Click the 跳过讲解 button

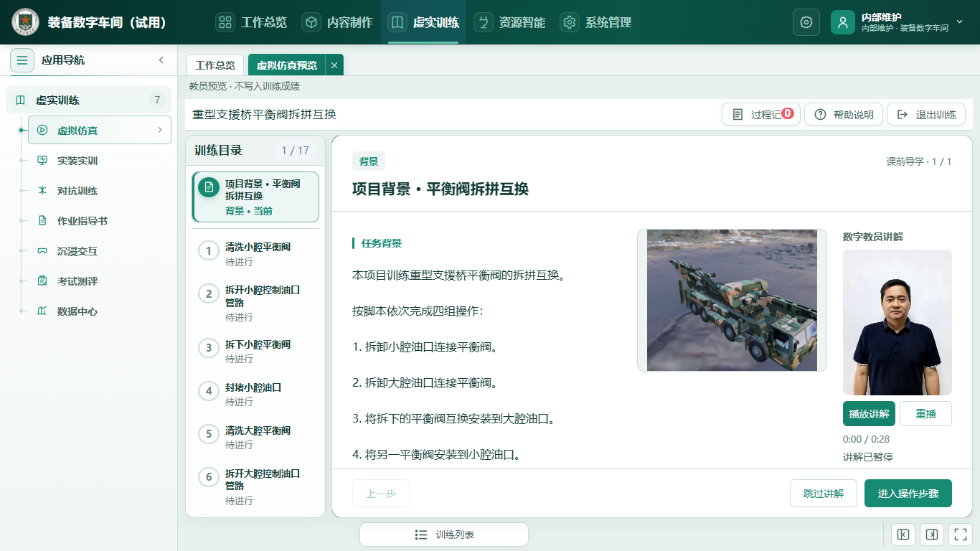click(824, 494)
